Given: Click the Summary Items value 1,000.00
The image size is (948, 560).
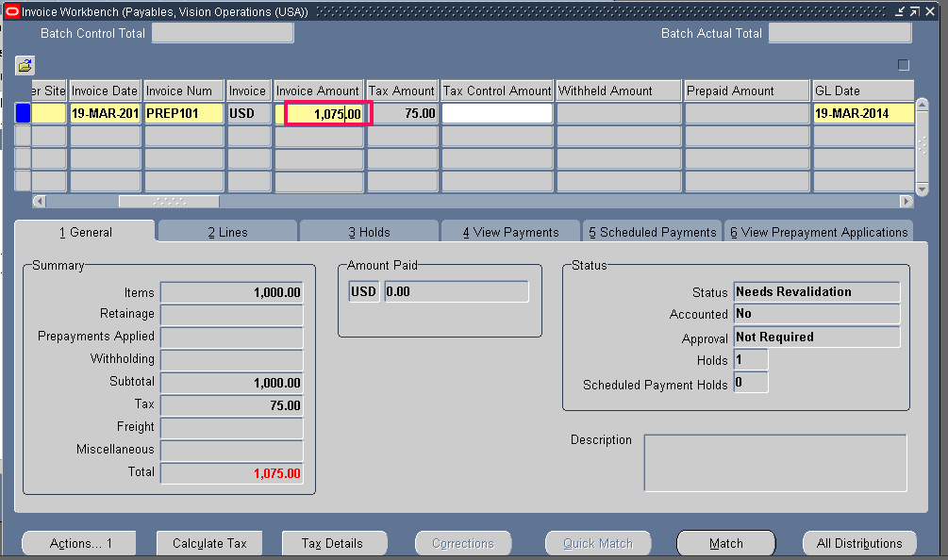Looking at the screenshot, I should tap(231, 292).
